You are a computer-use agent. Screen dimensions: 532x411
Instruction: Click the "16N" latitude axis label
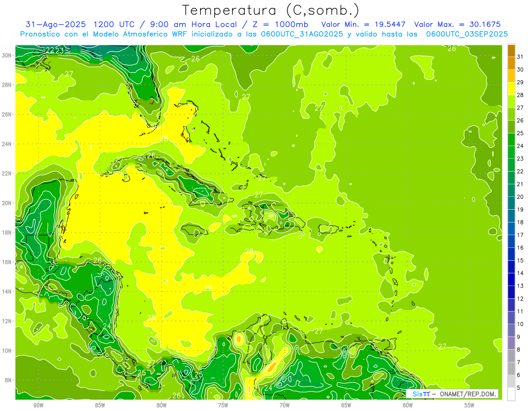pos(7,262)
